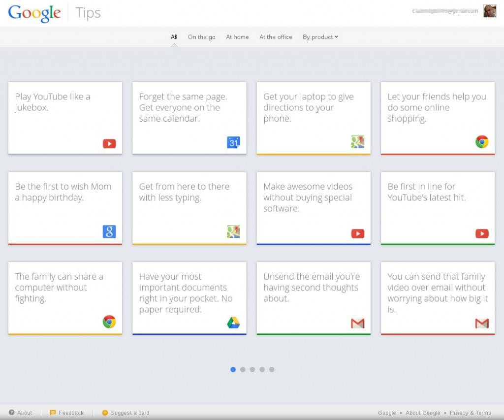Click the YouTube icon on the jukebox card

pyautogui.click(x=109, y=143)
